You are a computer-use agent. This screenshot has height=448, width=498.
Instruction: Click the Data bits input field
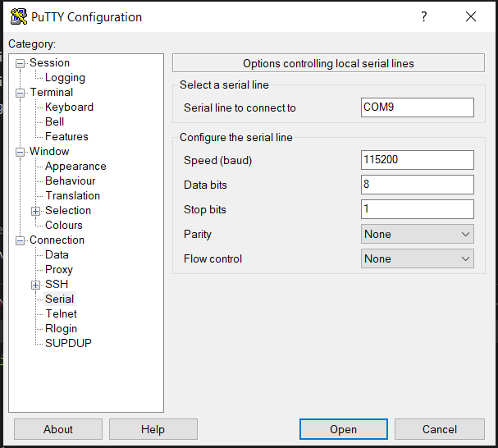(418, 185)
